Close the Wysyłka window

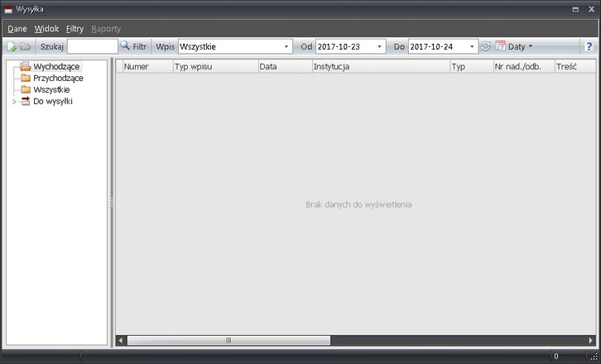point(591,9)
